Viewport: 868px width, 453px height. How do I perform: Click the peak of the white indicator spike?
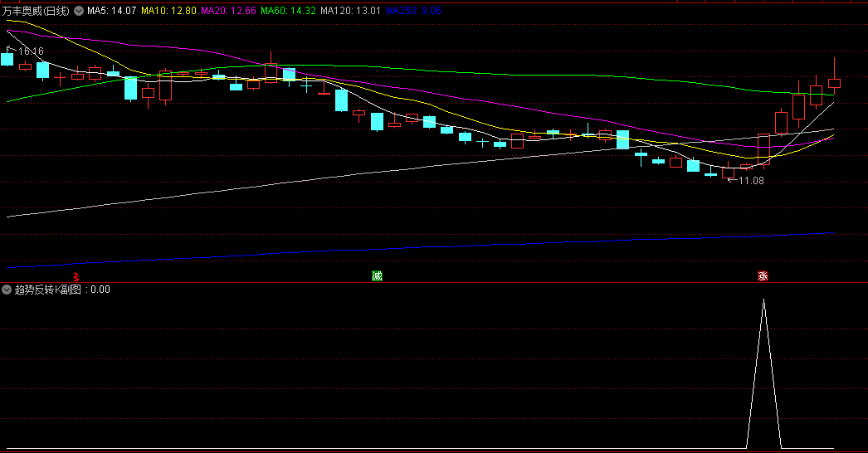tap(764, 300)
